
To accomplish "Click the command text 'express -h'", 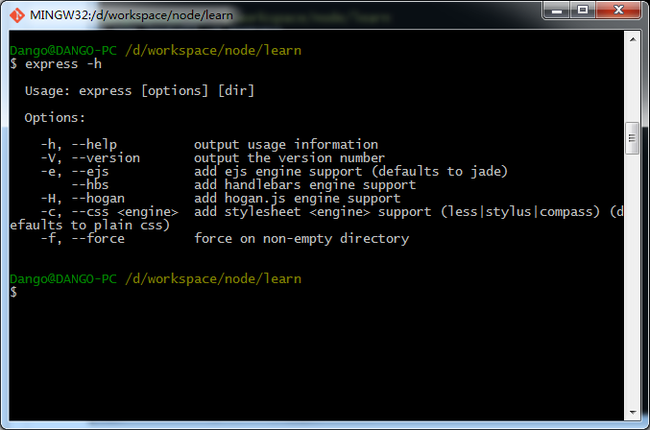I will point(63,64).
